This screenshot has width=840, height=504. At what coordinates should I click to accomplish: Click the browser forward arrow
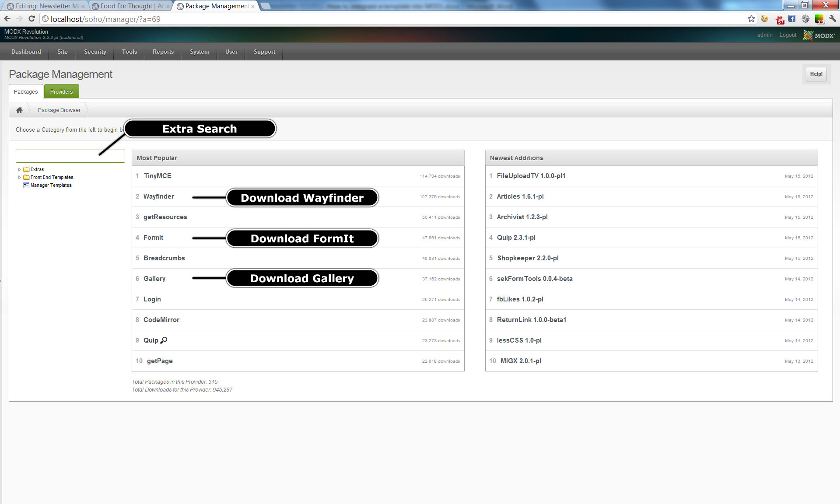pos(19,19)
